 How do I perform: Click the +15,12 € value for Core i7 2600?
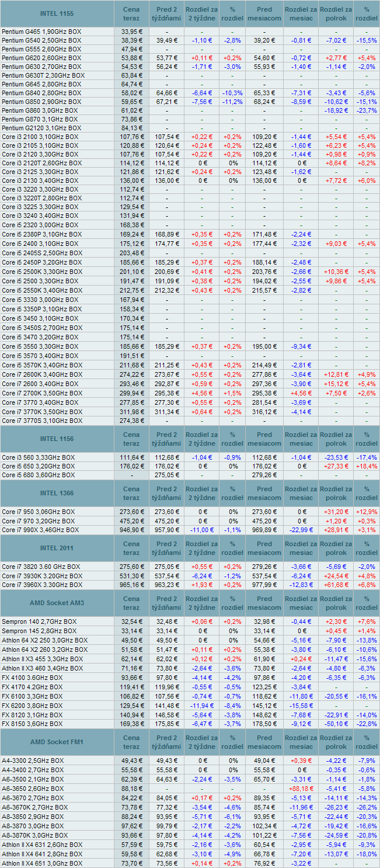[336, 384]
